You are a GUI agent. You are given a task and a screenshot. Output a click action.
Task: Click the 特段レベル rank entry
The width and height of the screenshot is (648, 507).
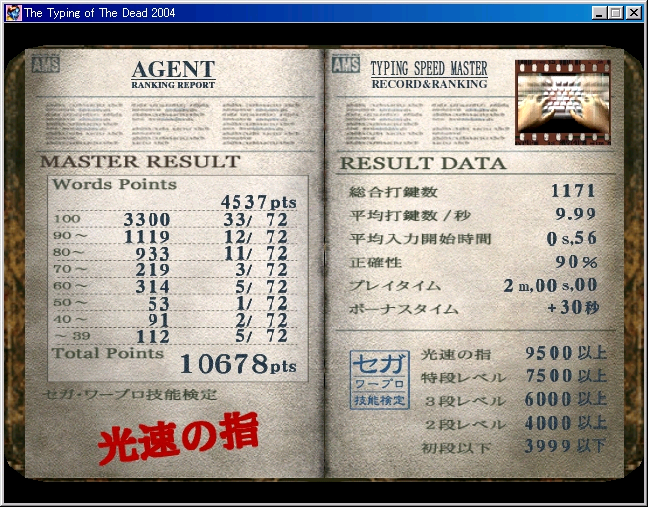463,378
